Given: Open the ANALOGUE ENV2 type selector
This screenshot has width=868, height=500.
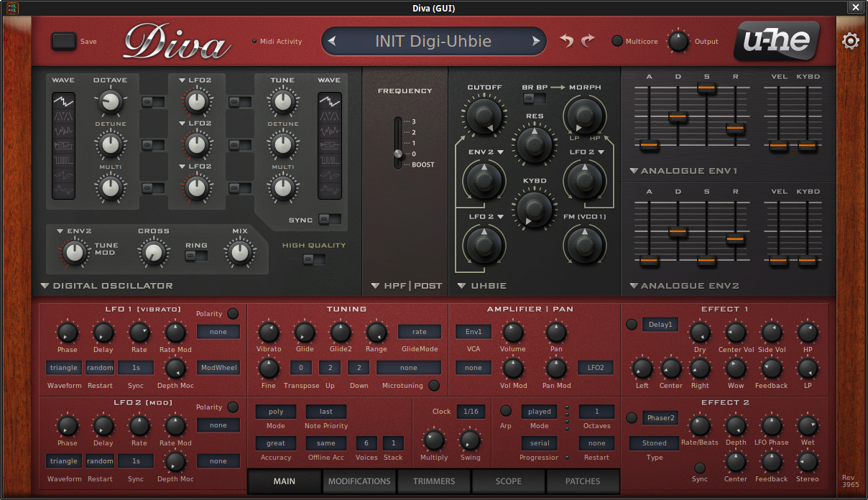Looking at the screenshot, I should (684, 286).
